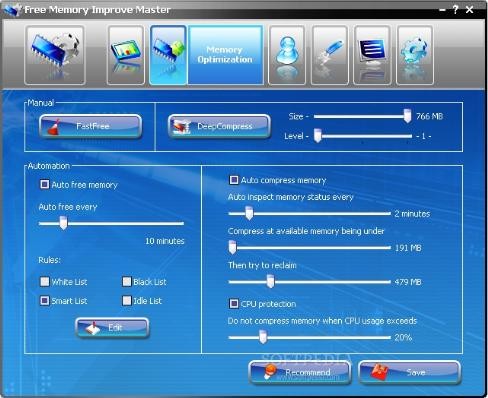Screen dimensions: 488x398
Task: Click the DeepCompress button
Action: click(x=219, y=126)
